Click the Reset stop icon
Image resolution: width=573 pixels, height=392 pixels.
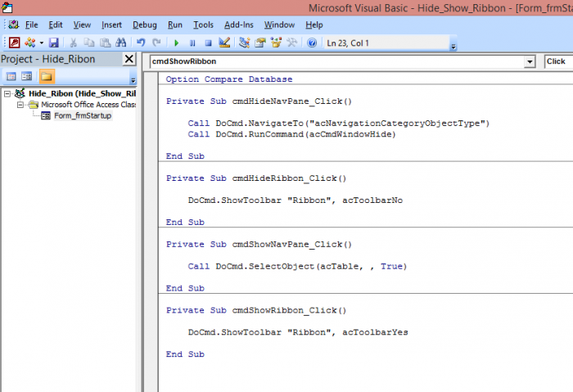point(208,42)
